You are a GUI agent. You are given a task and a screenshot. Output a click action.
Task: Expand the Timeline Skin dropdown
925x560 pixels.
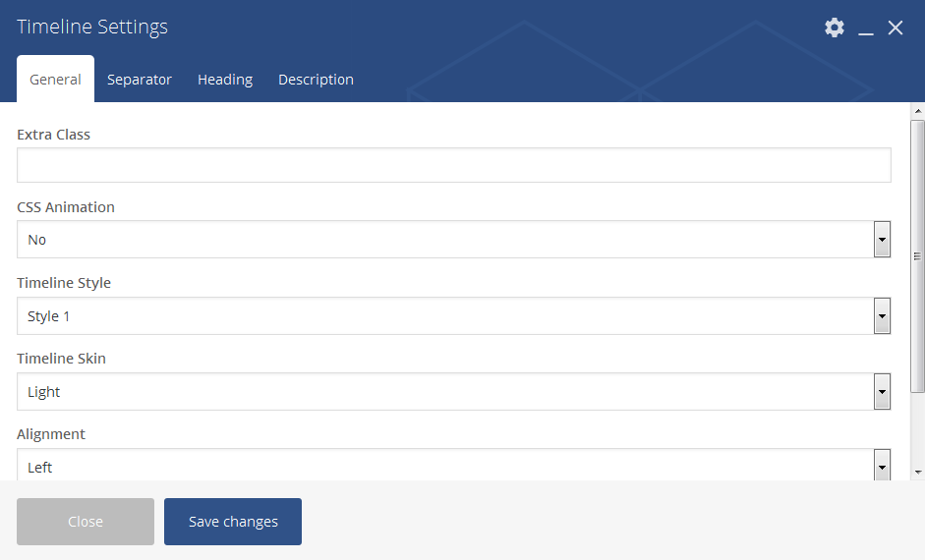point(453,392)
